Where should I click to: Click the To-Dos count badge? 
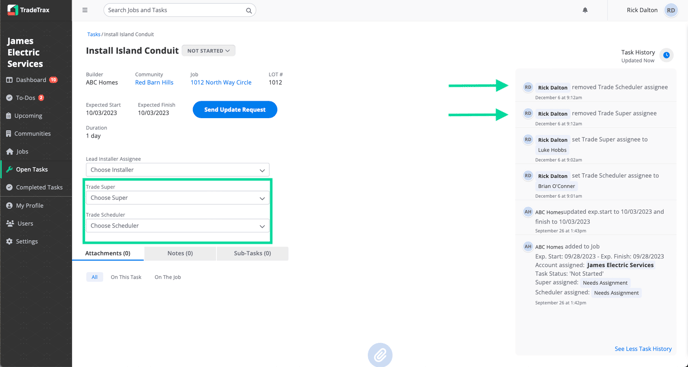(x=41, y=98)
